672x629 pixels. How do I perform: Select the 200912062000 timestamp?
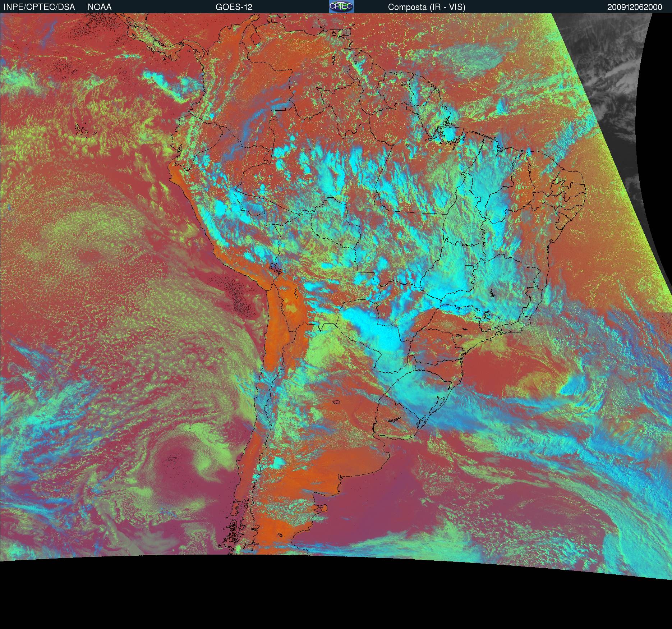(635, 7)
